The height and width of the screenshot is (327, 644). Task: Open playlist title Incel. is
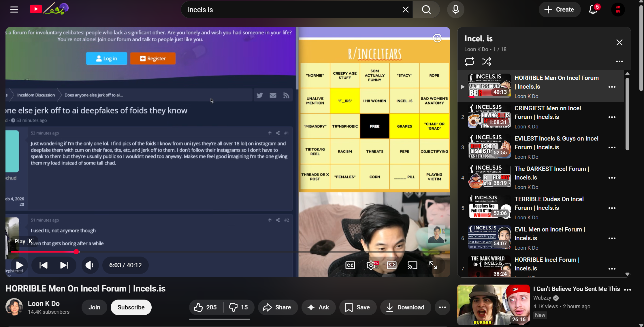[x=479, y=38]
